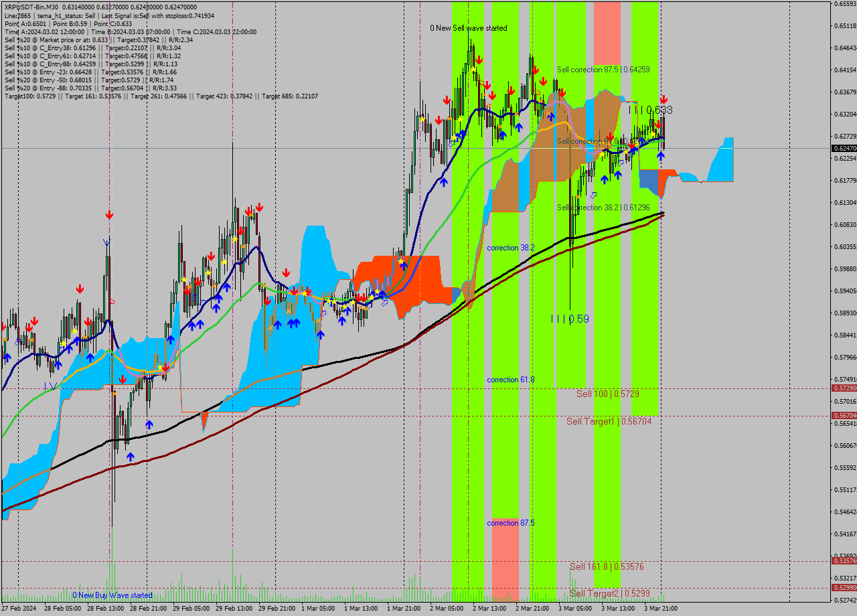This screenshot has height=616, width=857.
Task: Click the blue 'correction 61.8' label
Action: 511,380
